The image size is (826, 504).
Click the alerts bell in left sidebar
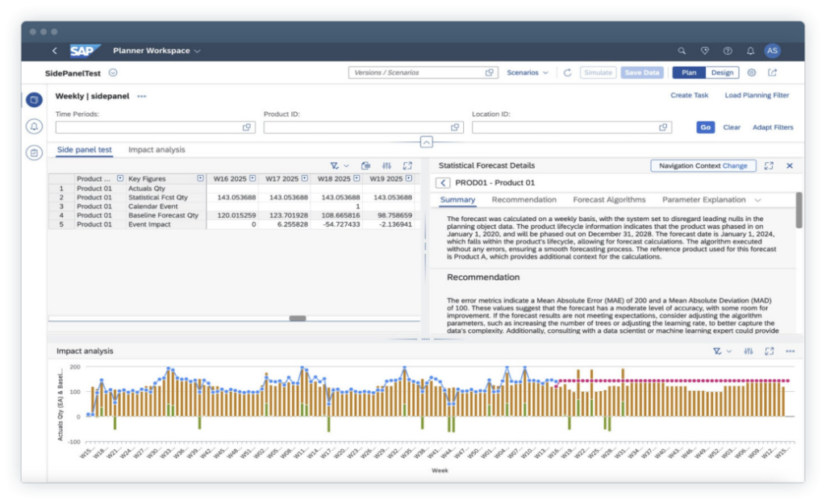coord(34,127)
